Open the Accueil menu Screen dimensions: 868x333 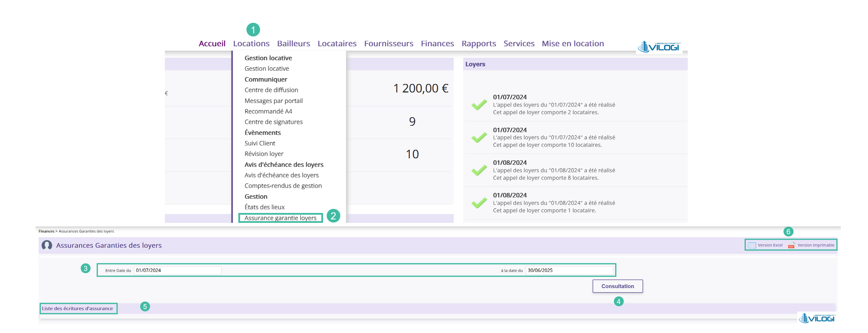[x=212, y=43]
